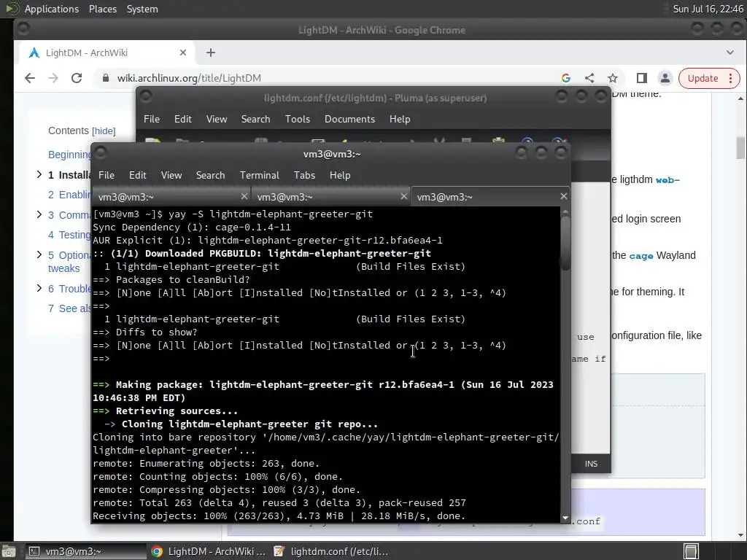Open terminal Search menu
Screen dimensions: 747x560
tap(210, 175)
